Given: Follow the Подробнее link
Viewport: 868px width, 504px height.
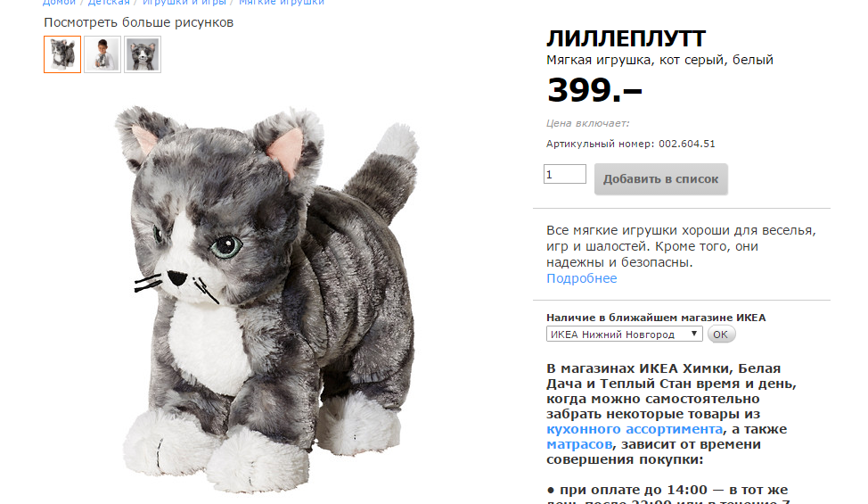Looking at the screenshot, I should coord(581,278).
